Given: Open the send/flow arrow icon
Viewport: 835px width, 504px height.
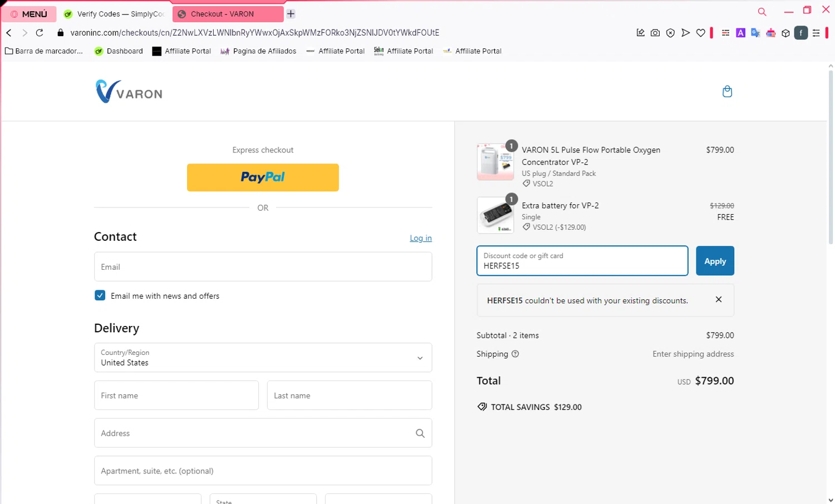Looking at the screenshot, I should [686, 33].
